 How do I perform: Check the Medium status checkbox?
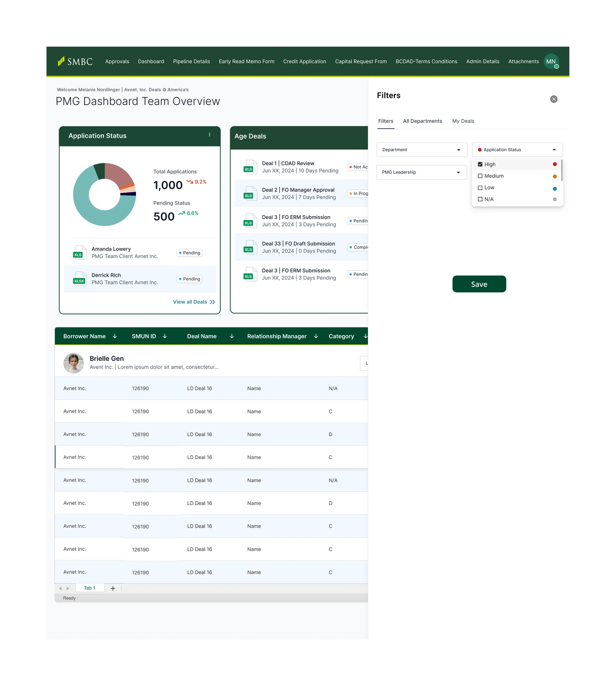[480, 176]
